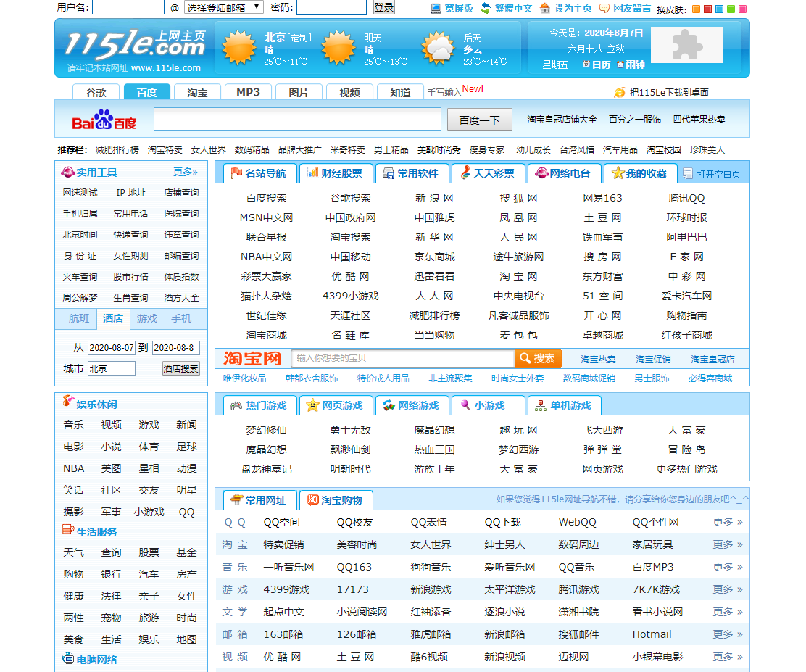
Task: Open the 选择登陆邮箱 dropdown
Action: pyautogui.click(x=223, y=8)
